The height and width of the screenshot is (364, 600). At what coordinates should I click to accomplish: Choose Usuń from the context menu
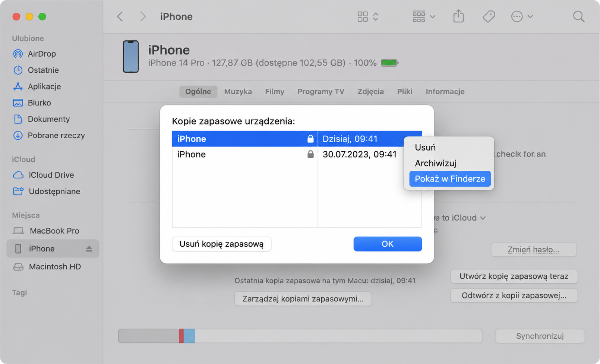(450, 148)
